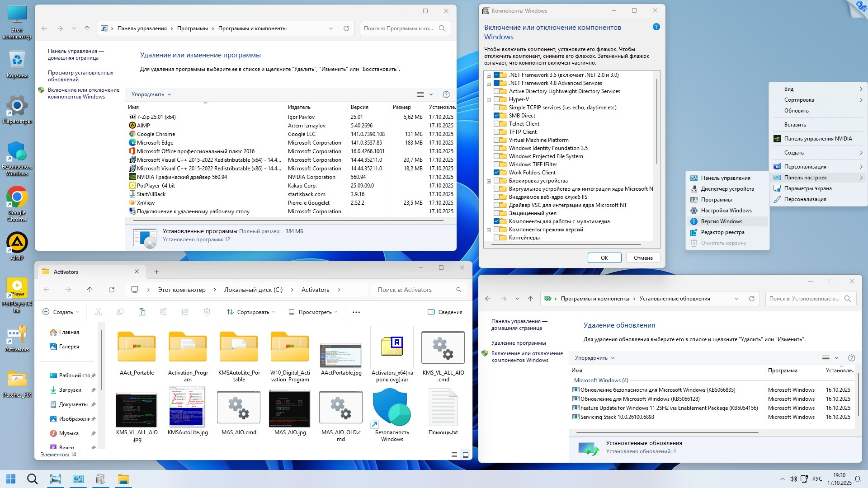Open the Сортировать dropdown in Explorer
This screenshot has height=488, width=868.
[x=251, y=312]
